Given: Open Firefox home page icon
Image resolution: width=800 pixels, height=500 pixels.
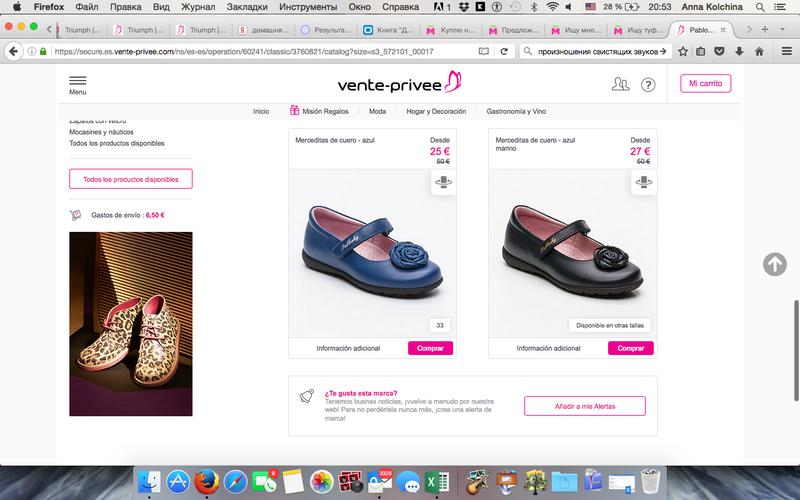Looking at the screenshot, I should click(x=760, y=50).
